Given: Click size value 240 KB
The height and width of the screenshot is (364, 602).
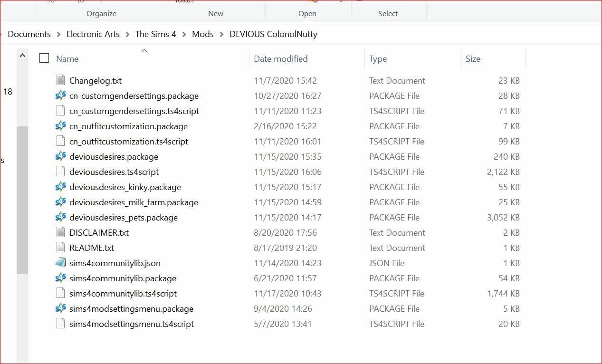Looking at the screenshot, I should pyautogui.click(x=506, y=157).
